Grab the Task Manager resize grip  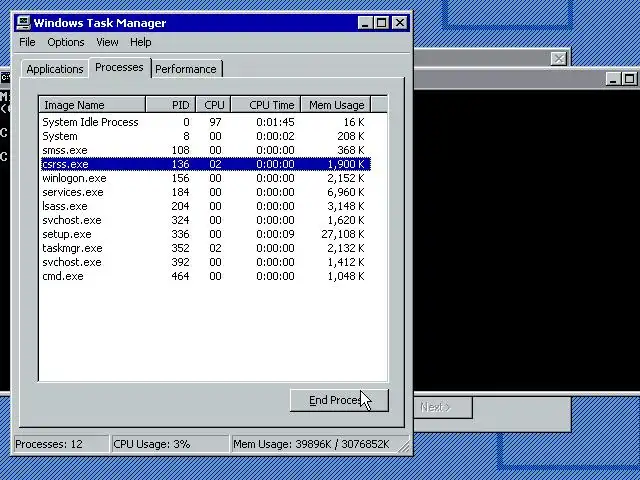404,446
